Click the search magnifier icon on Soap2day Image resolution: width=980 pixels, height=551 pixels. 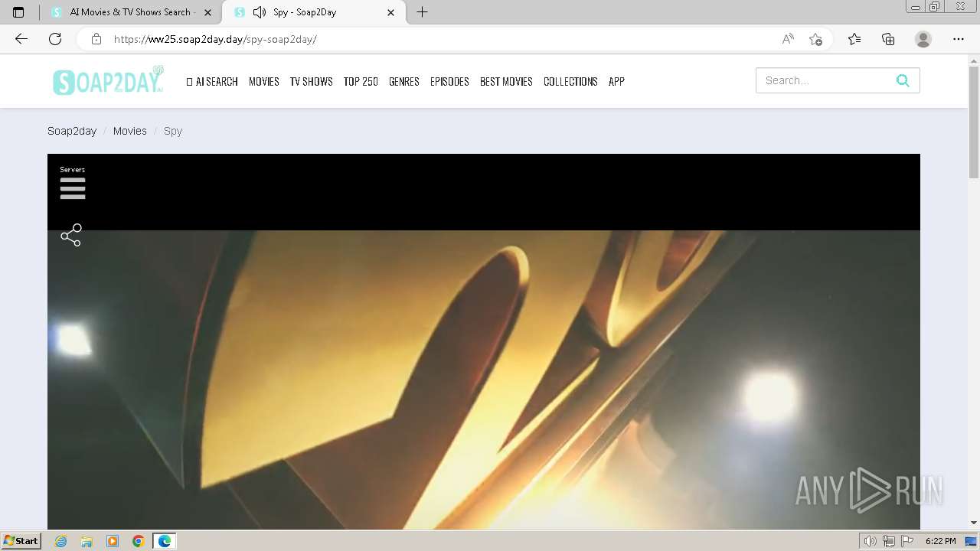pyautogui.click(x=903, y=80)
